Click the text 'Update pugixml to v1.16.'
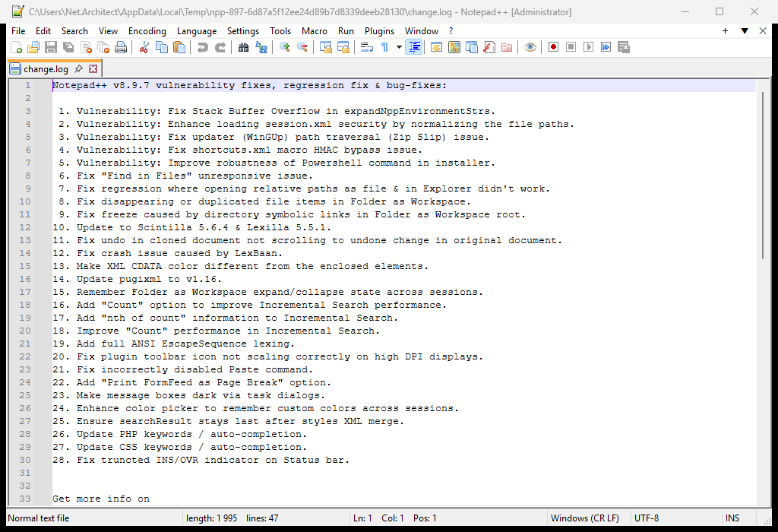Viewport: 778px width, 532px height. coord(149,279)
